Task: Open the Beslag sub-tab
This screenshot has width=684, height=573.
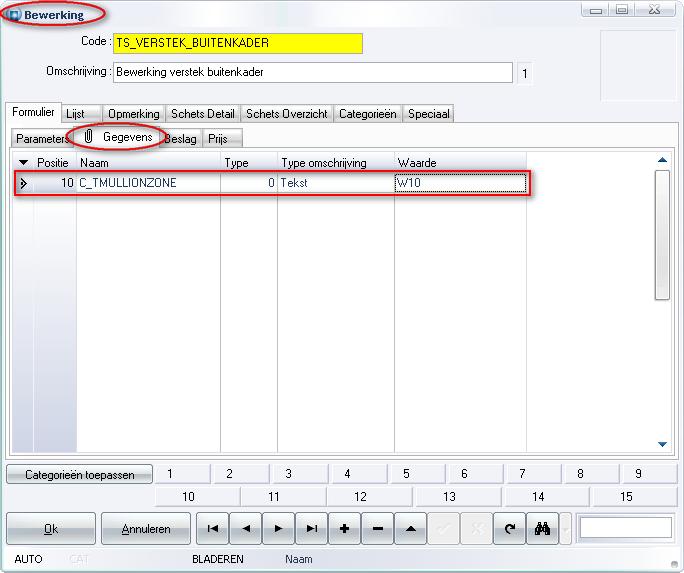Action: coord(181,139)
